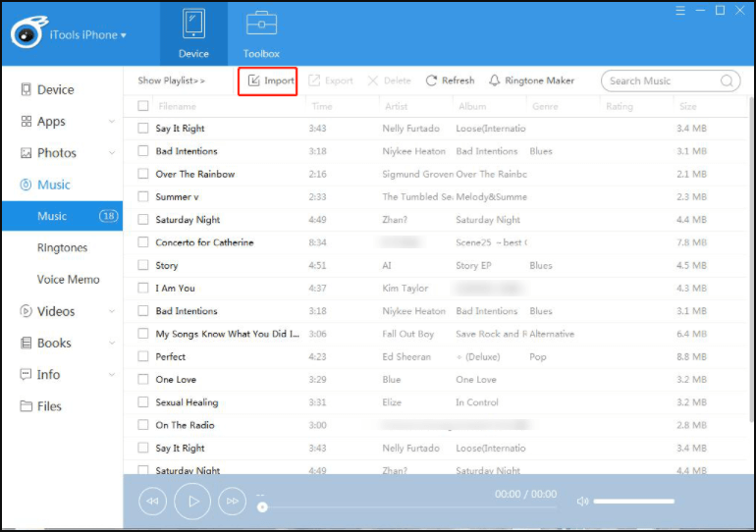Tick the checkbox next to Perfect
This screenshot has height=532, width=756.
pyautogui.click(x=143, y=356)
